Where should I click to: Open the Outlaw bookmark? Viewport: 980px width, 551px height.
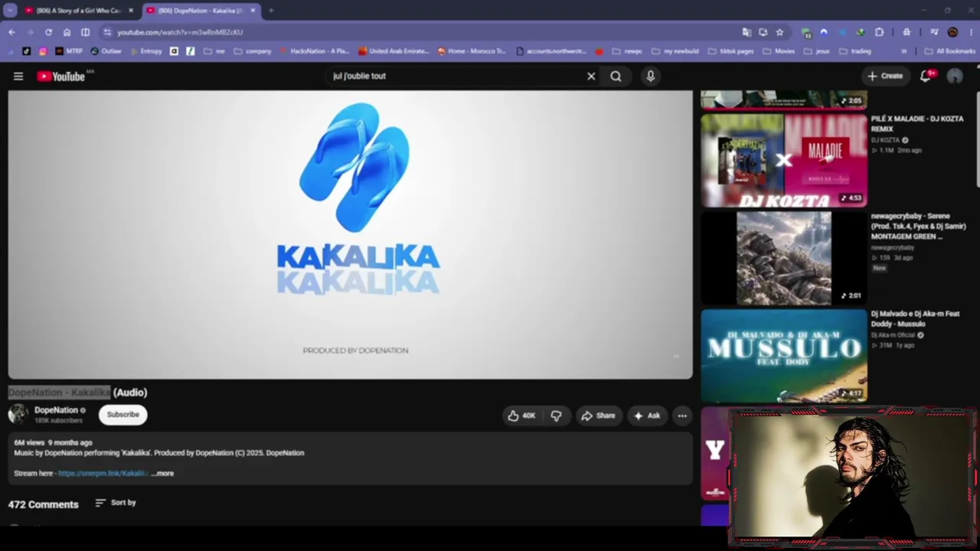(x=106, y=51)
